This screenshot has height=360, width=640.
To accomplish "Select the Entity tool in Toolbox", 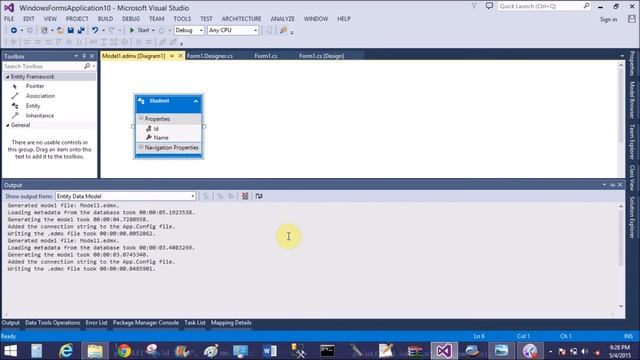I will coord(33,106).
